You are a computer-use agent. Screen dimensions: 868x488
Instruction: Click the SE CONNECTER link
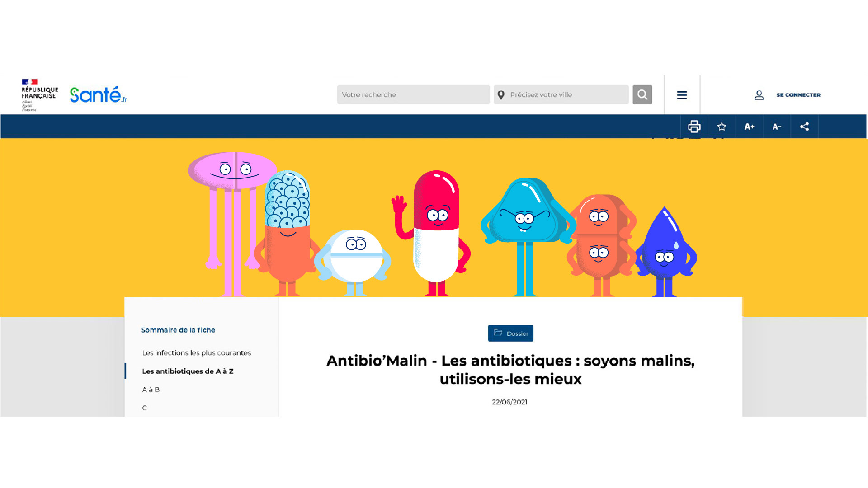798,95
